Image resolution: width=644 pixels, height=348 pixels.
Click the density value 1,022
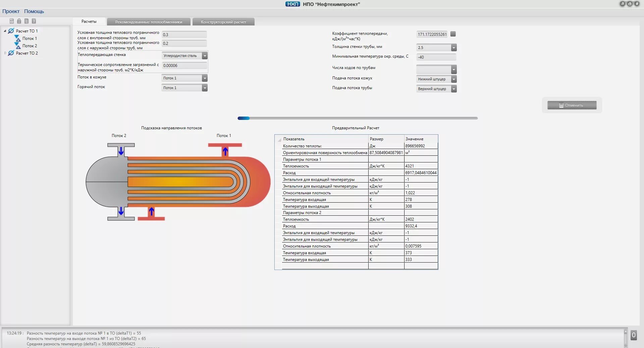coord(421,193)
